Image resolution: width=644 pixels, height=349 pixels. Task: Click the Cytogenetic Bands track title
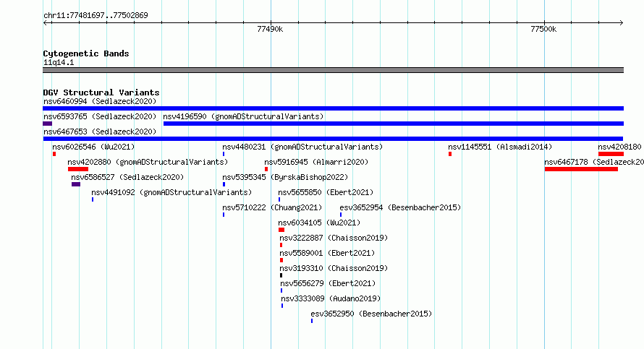tap(86, 53)
